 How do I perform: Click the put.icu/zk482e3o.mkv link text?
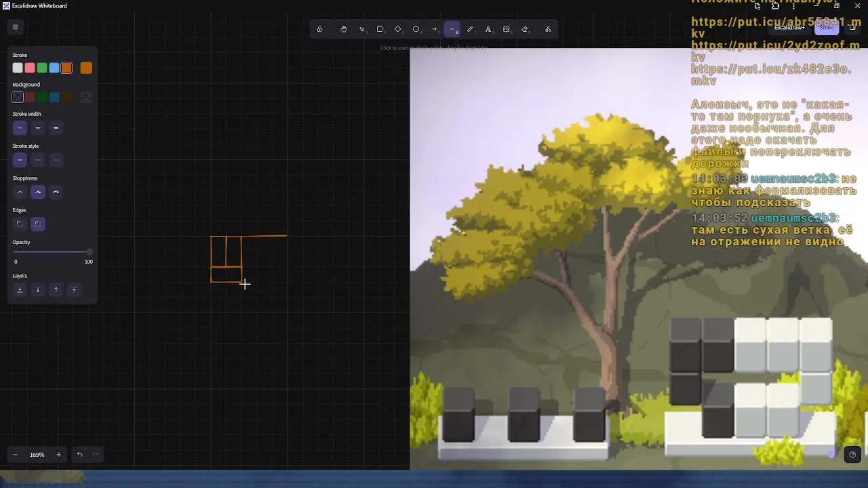point(770,75)
